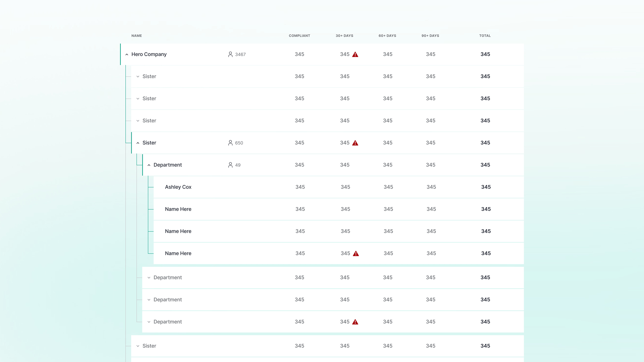Click Ashley Cox's 90+ Days value 345

coord(431,187)
